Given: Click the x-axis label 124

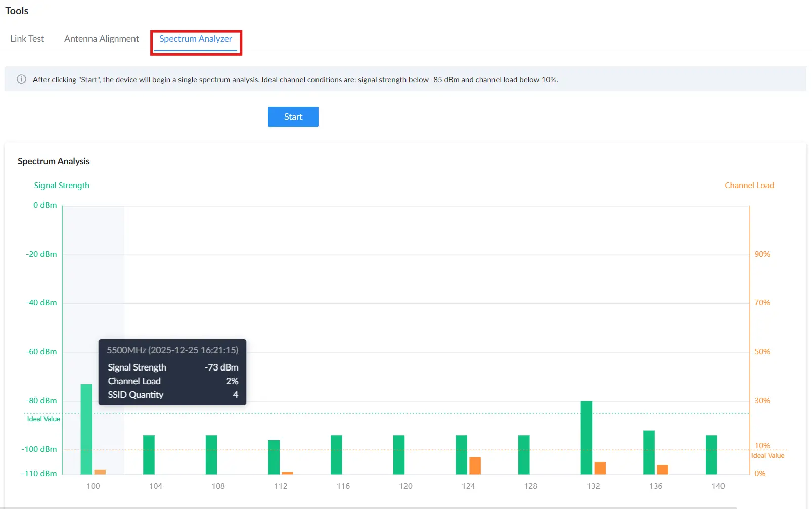Looking at the screenshot, I should click(x=468, y=486).
